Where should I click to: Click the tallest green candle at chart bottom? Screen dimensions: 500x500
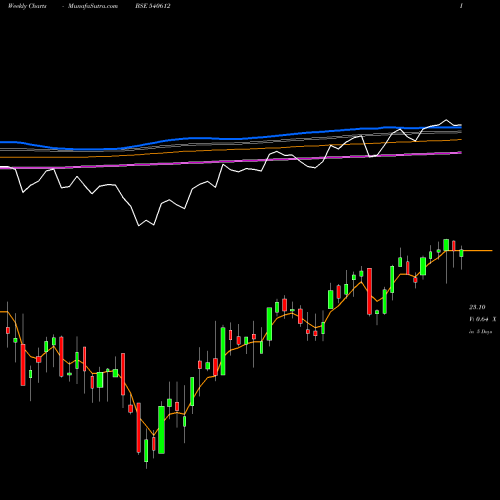pos(161,430)
